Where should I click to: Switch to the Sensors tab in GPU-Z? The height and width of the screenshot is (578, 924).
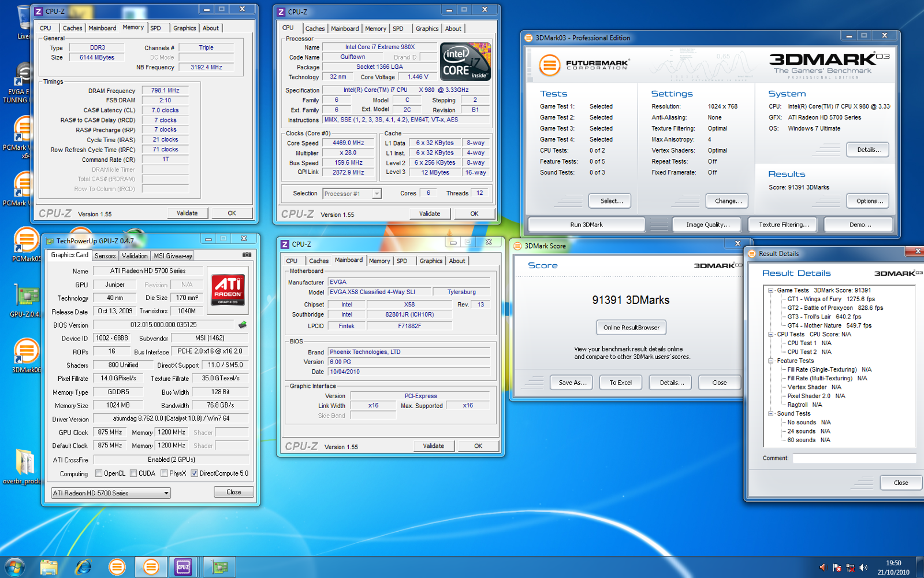click(x=105, y=255)
